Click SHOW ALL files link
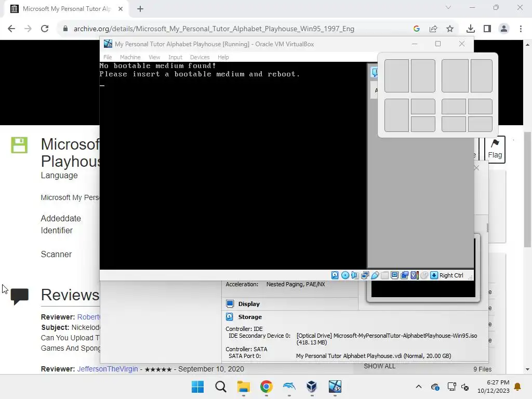532x399 pixels. [x=379, y=366]
